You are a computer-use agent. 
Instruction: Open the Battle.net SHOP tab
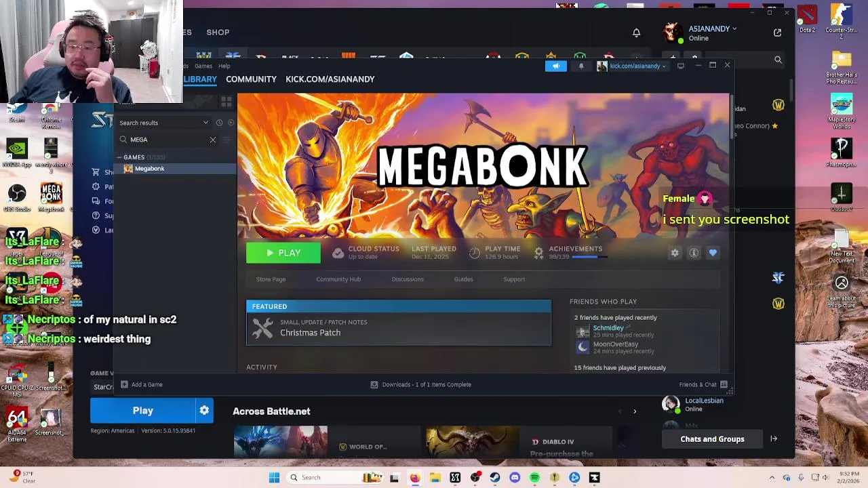point(218,32)
